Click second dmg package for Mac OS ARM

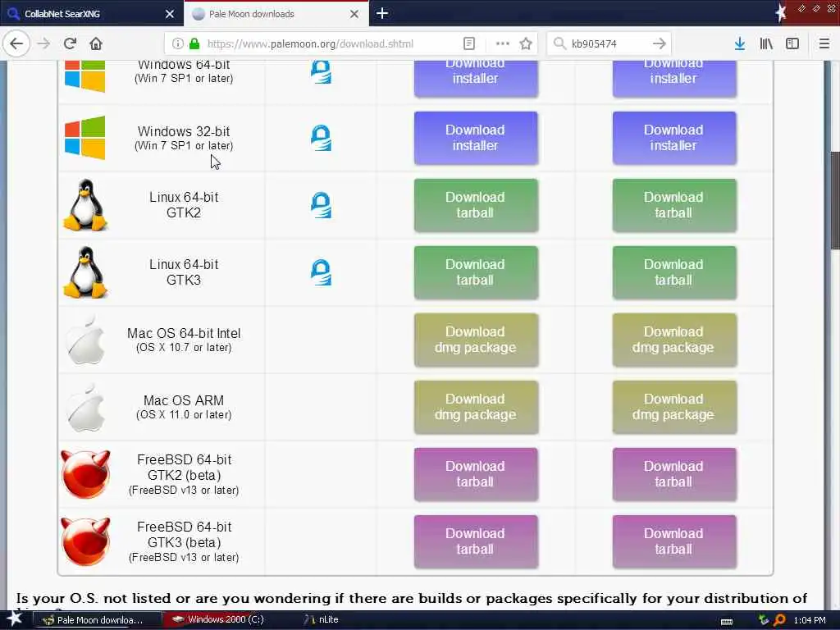coord(674,407)
